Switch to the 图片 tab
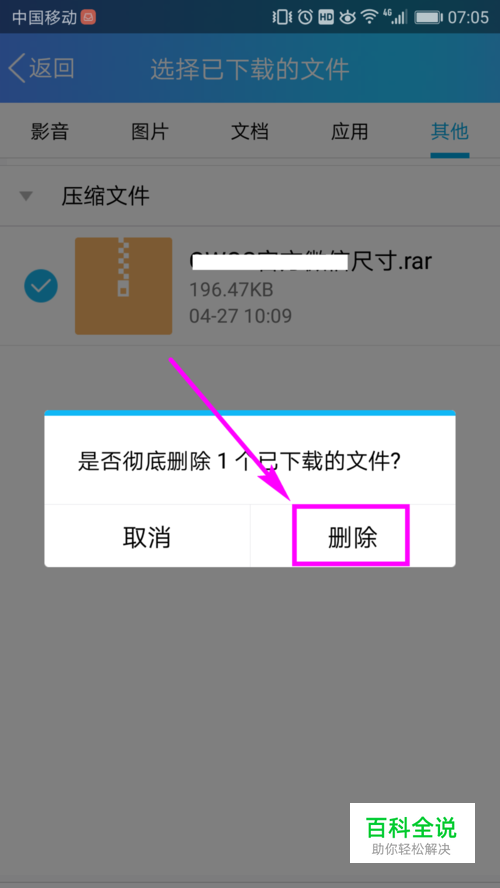Viewport: 500px width, 888px height. click(x=150, y=132)
